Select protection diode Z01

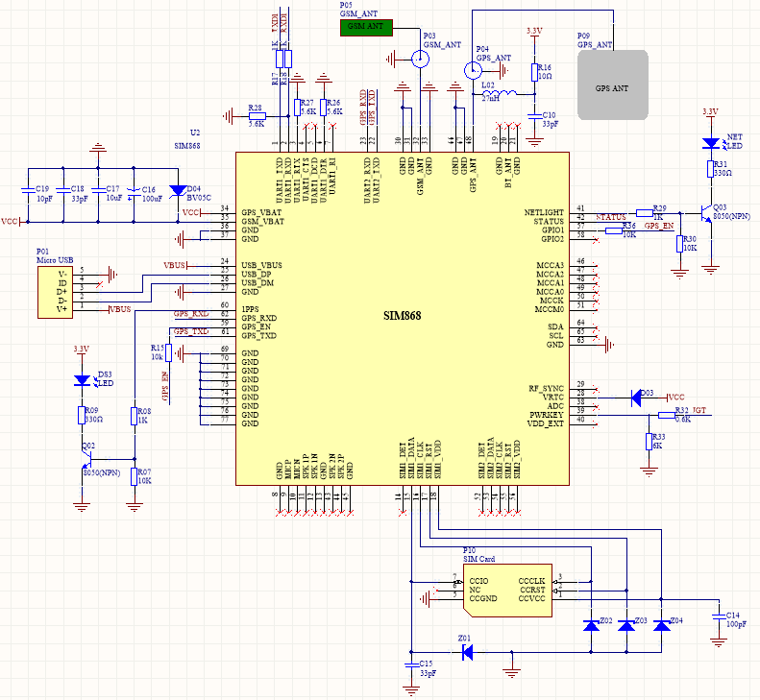click(467, 652)
